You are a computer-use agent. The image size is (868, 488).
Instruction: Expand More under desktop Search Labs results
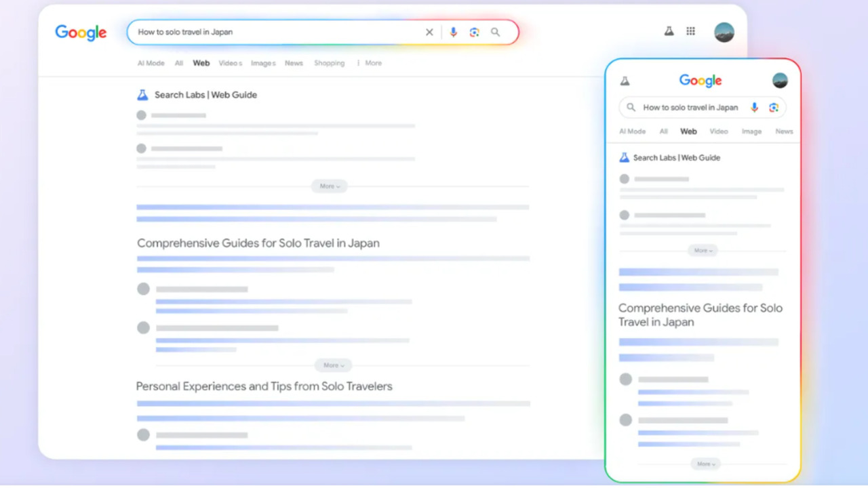pos(330,186)
